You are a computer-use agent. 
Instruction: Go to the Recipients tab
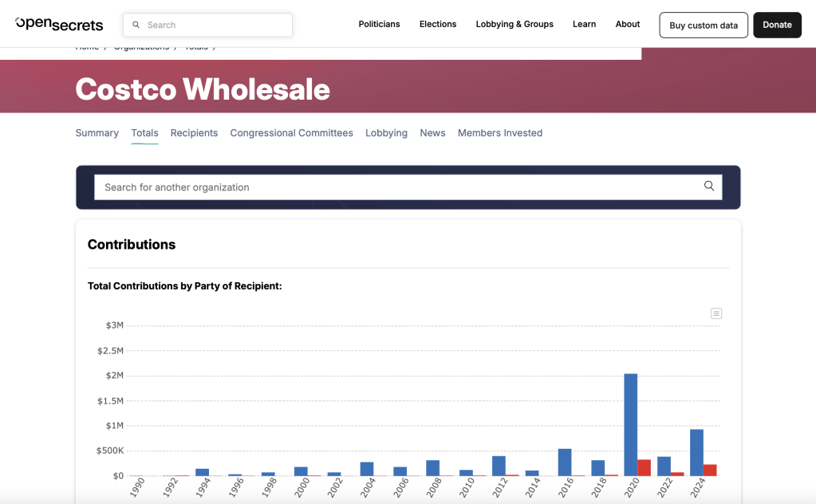[194, 133]
